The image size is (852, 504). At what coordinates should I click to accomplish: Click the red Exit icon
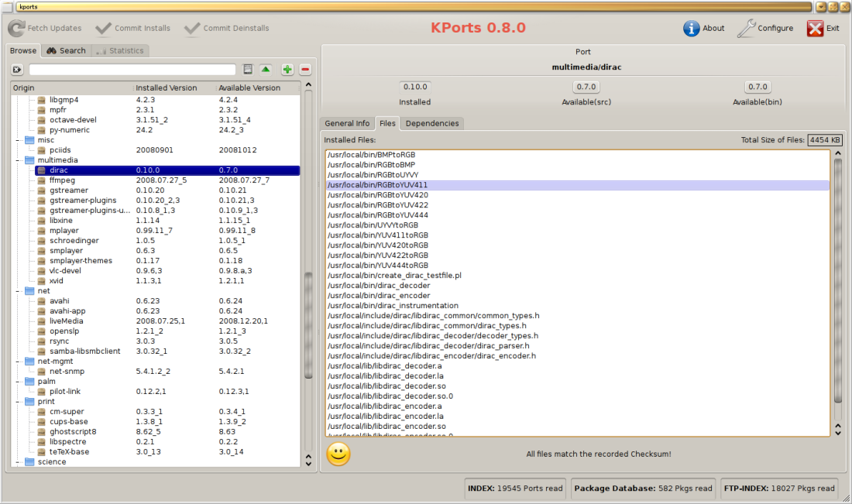click(x=815, y=28)
